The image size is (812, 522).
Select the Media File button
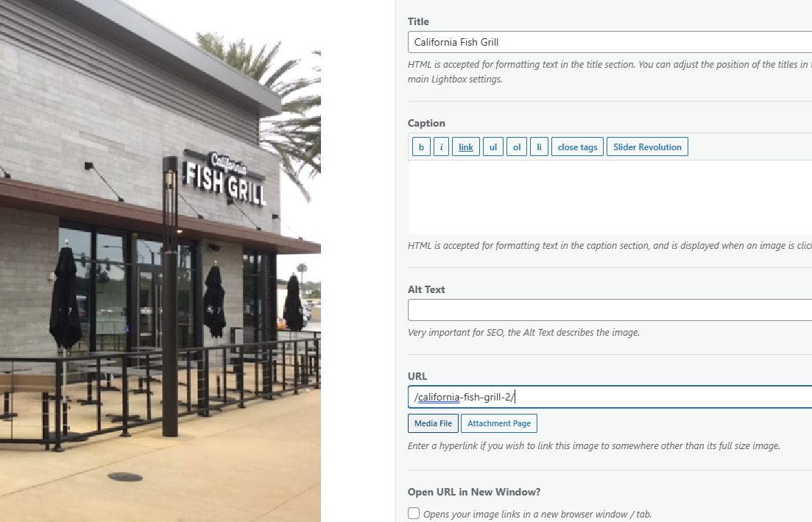(433, 423)
